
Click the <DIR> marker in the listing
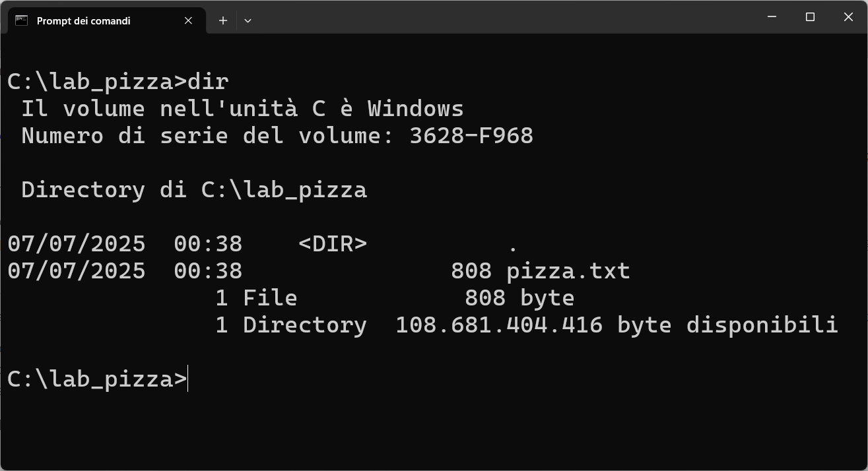pos(333,244)
